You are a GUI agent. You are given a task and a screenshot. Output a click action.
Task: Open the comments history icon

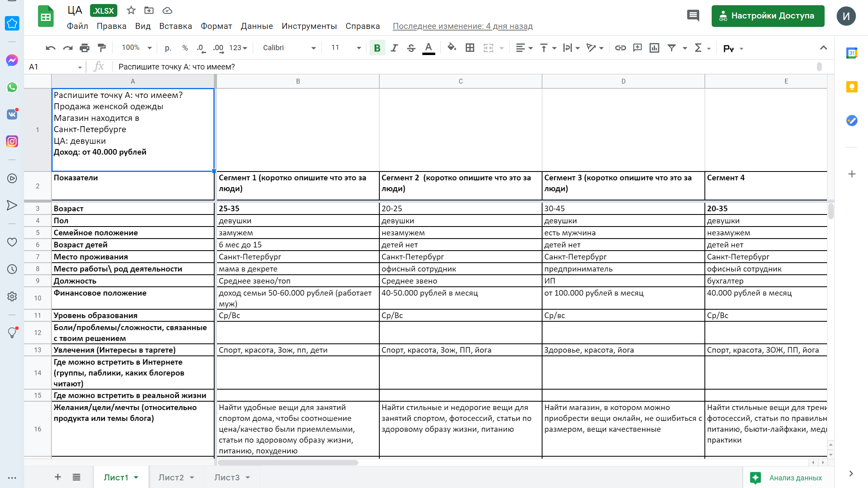point(693,16)
